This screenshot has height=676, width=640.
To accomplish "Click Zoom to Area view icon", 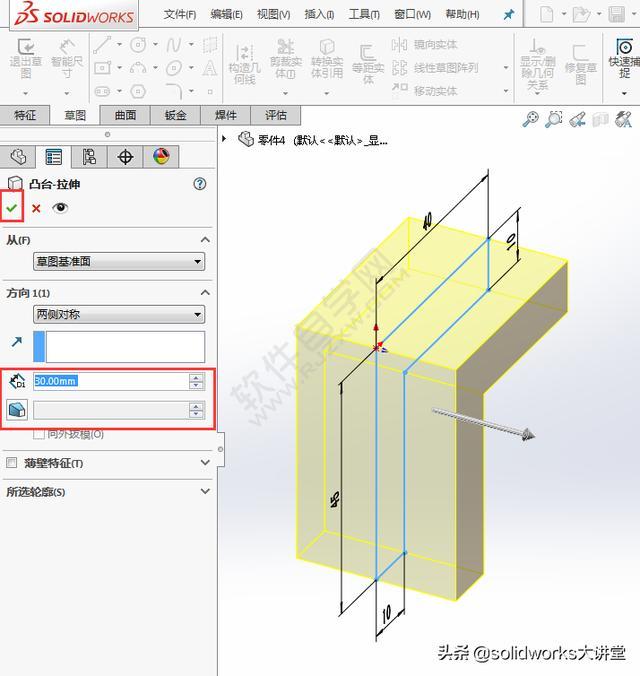I will (553, 119).
